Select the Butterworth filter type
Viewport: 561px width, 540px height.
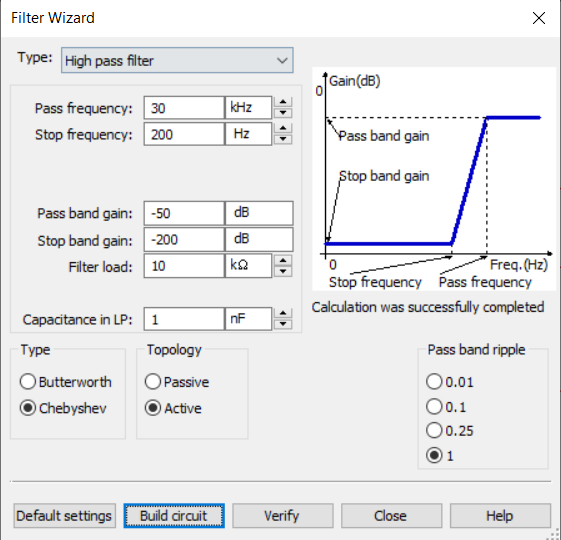click(65, 382)
